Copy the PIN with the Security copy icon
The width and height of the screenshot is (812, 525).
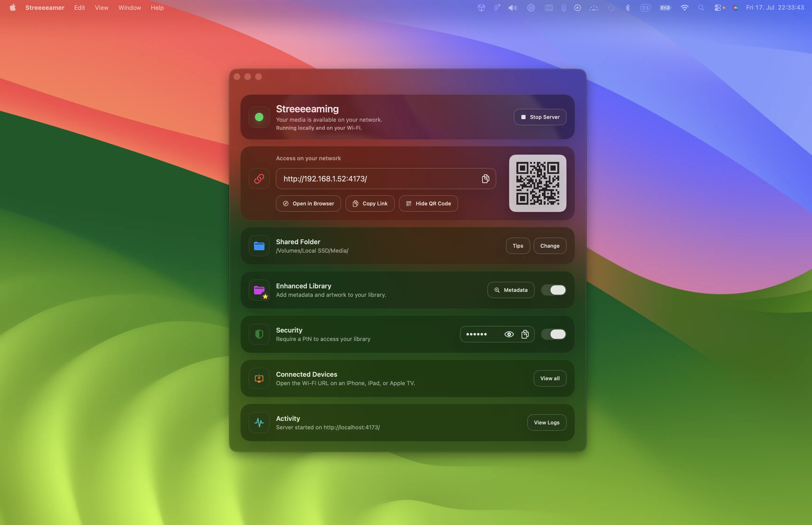[525, 334]
